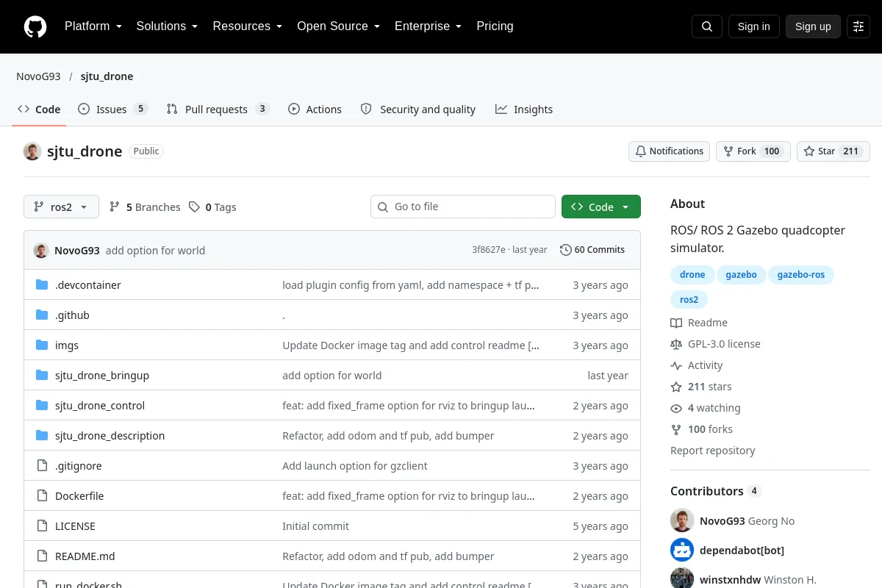Image resolution: width=882 pixels, height=588 pixels.
Task: Click the Report repository link
Action: [x=712, y=451]
